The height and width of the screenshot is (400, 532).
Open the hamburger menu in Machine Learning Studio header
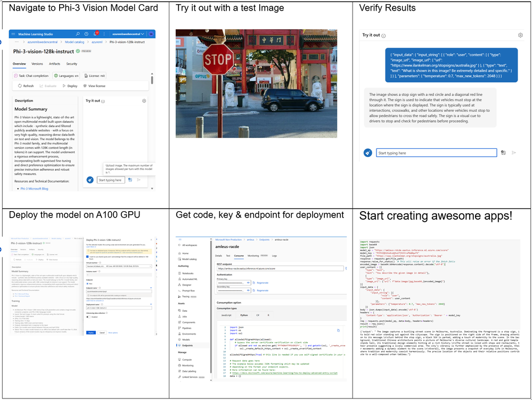pos(13,34)
